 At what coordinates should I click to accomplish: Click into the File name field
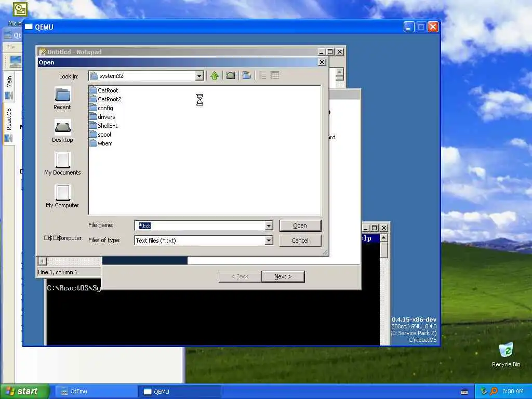(x=200, y=225)
